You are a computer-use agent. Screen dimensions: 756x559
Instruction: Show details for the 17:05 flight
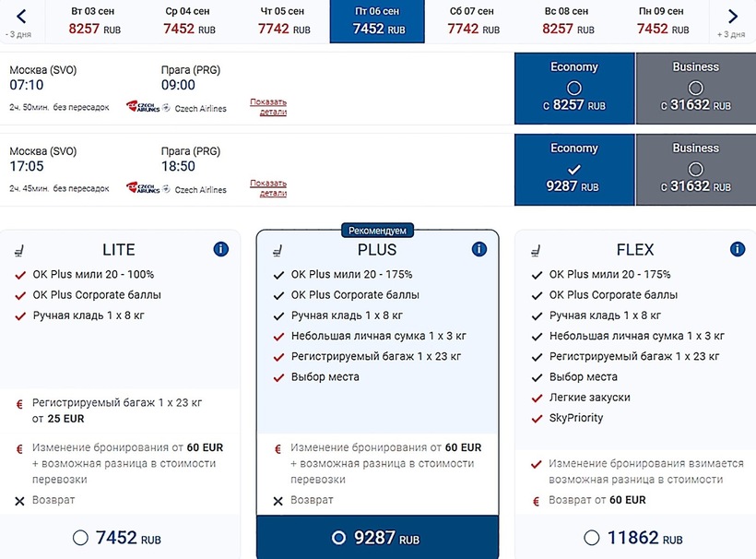267,188
